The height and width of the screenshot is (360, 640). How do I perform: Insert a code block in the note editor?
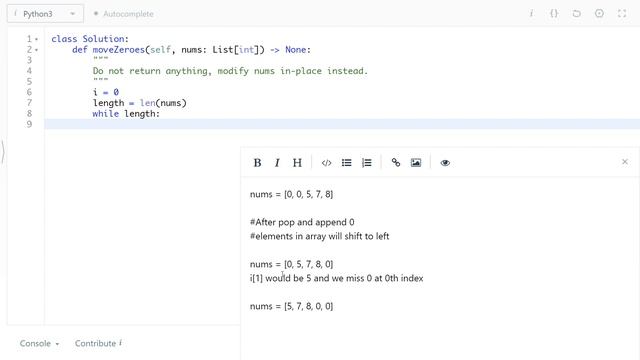[326, 163]
